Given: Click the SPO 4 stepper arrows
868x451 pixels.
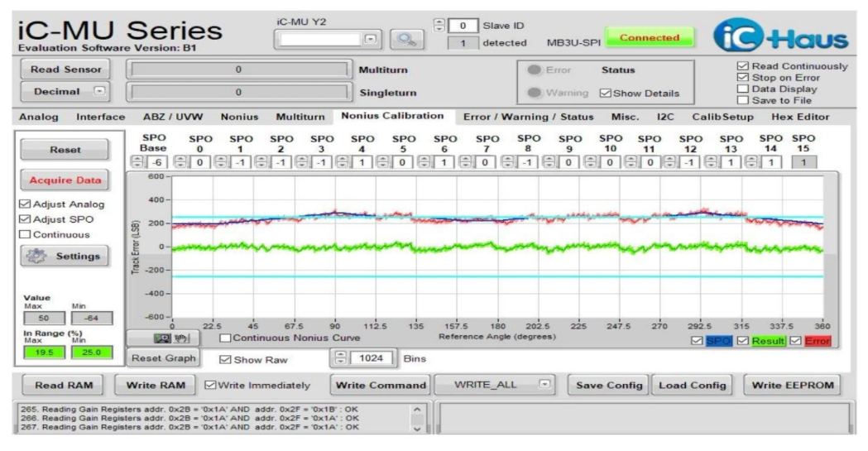Looking at the screenshot, I should coord(342,162).
